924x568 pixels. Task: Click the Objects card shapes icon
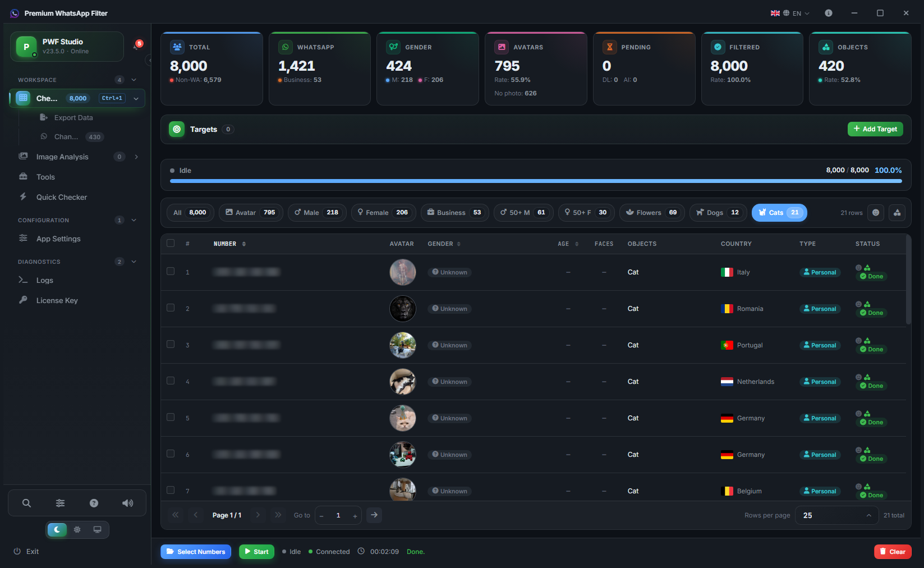pyautogui.click(x=826, y=47)
